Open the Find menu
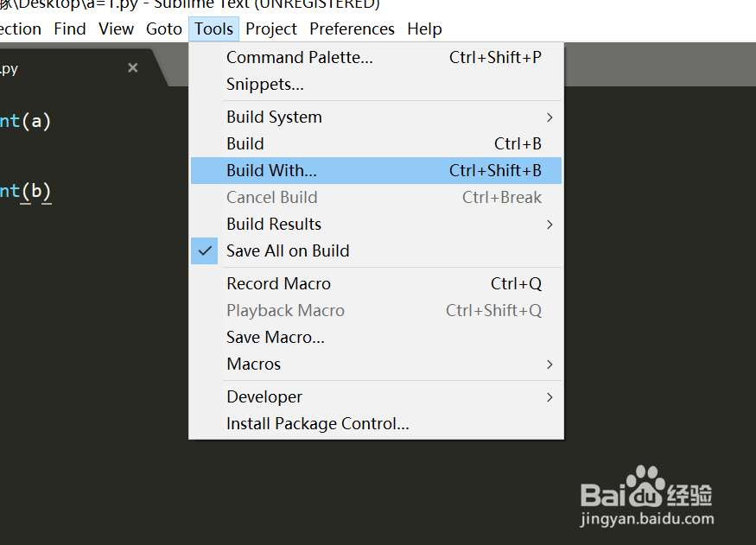This screenshot has width=756, height=545. [x=70, y=29]
